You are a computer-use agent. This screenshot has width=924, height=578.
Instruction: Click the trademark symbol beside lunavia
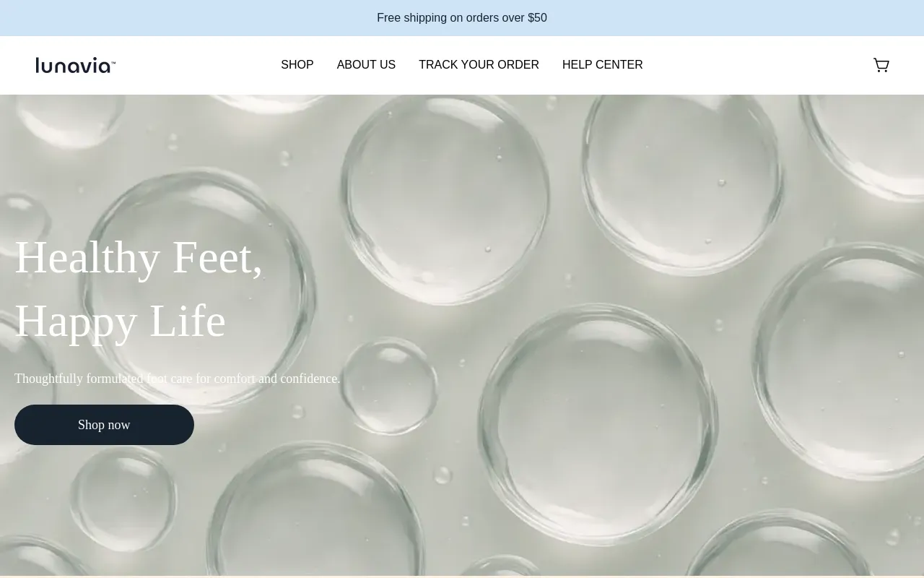pyautogui.click(x=113, y=61)
